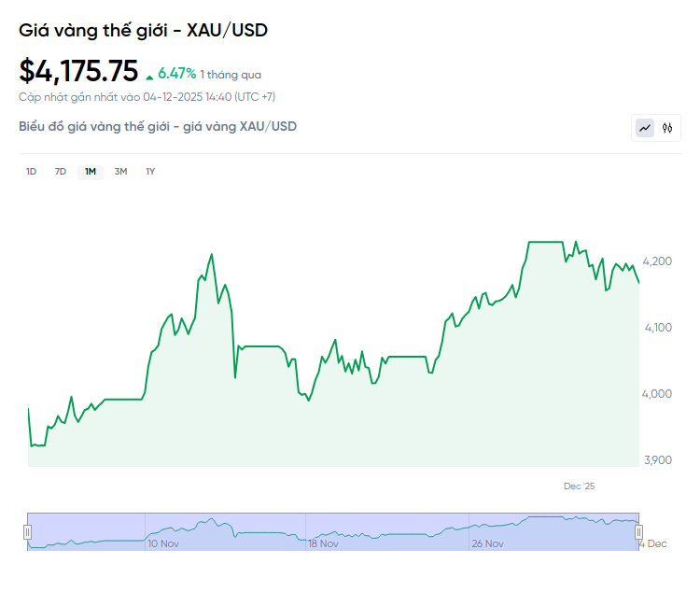Click the right handle of the range navigator

click(639, 532)
